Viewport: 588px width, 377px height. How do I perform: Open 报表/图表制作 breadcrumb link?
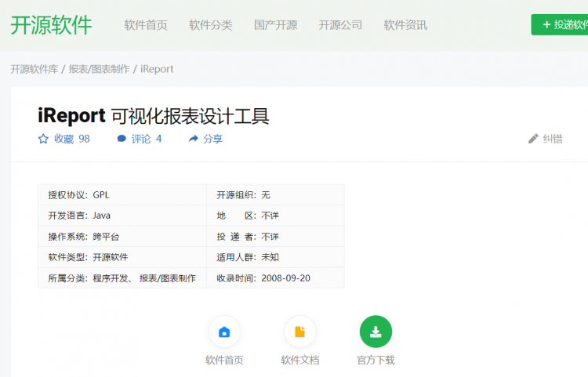99,69
